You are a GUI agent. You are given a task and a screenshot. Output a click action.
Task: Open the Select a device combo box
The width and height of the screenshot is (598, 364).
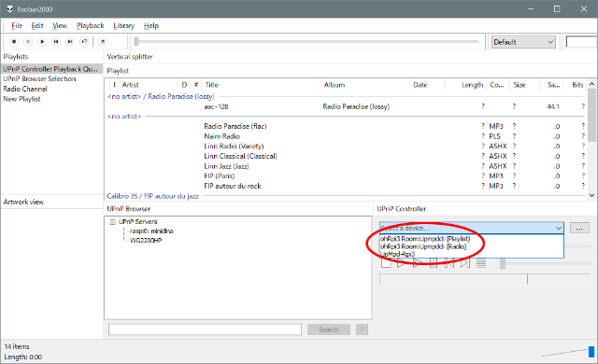471,228
